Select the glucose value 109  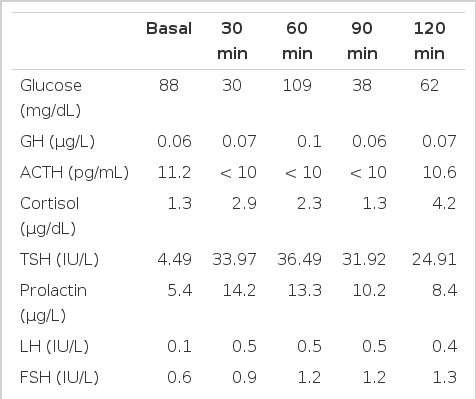pyautogui.click(x=297, y=85)
